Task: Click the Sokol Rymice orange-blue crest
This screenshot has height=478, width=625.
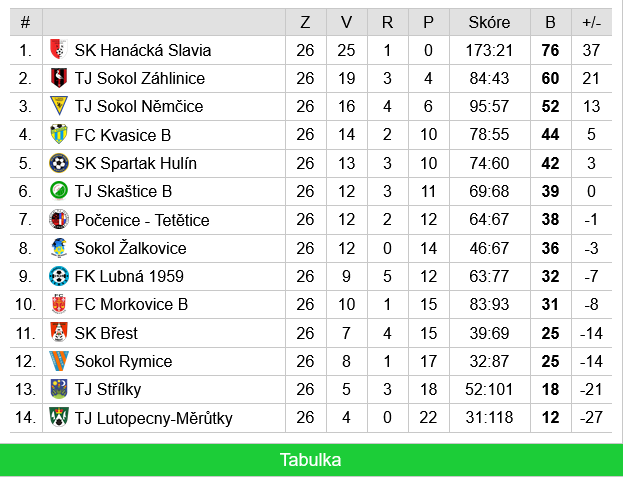Action: 59,361
